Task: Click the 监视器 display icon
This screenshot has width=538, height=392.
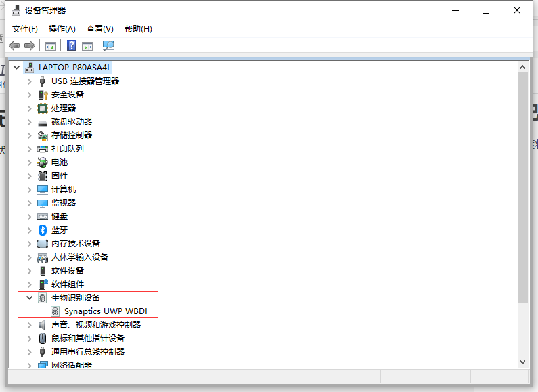Action: coord(43,203)
